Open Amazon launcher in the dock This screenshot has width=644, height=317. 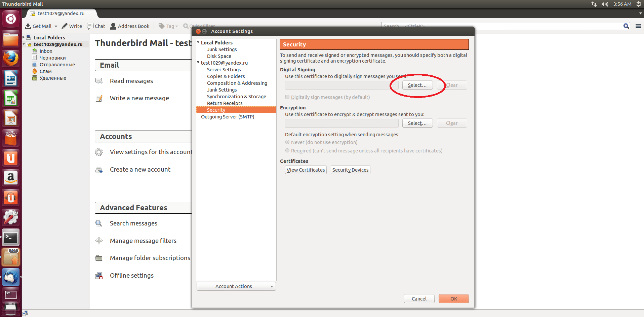[x=11, y=178]
